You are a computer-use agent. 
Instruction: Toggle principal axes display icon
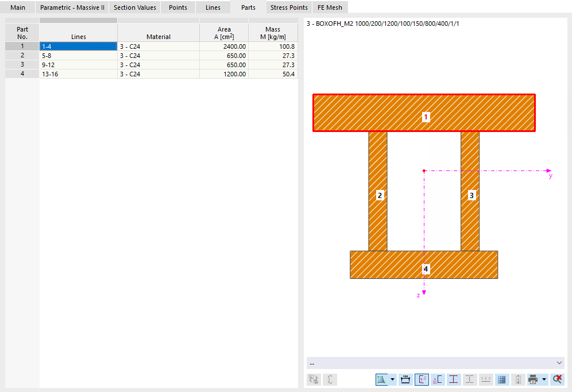422,379
